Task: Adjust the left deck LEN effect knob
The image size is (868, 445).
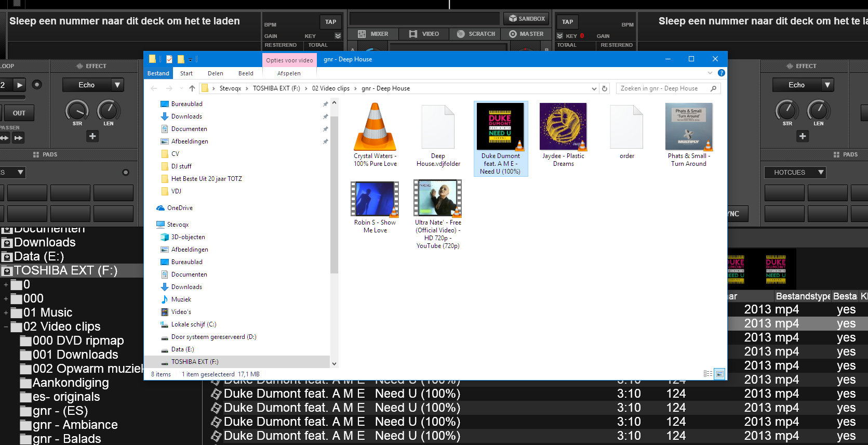Action: click(109, 110)
